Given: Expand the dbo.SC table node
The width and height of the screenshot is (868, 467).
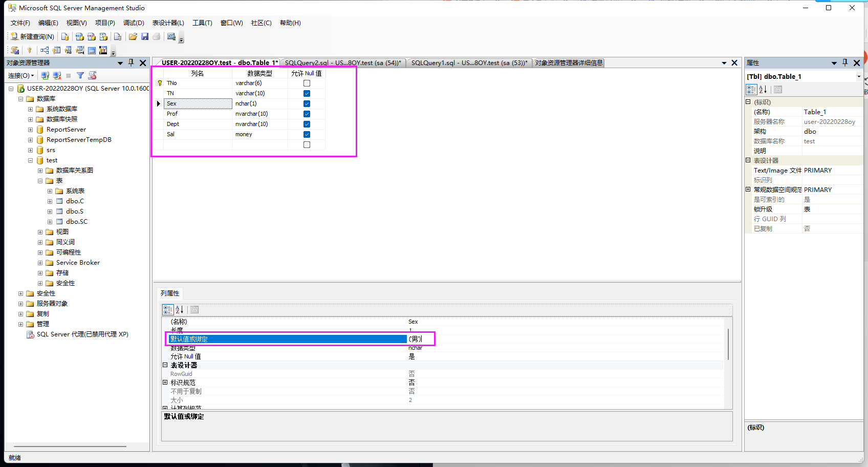Looking at the screenshot, I should (50, 222).
